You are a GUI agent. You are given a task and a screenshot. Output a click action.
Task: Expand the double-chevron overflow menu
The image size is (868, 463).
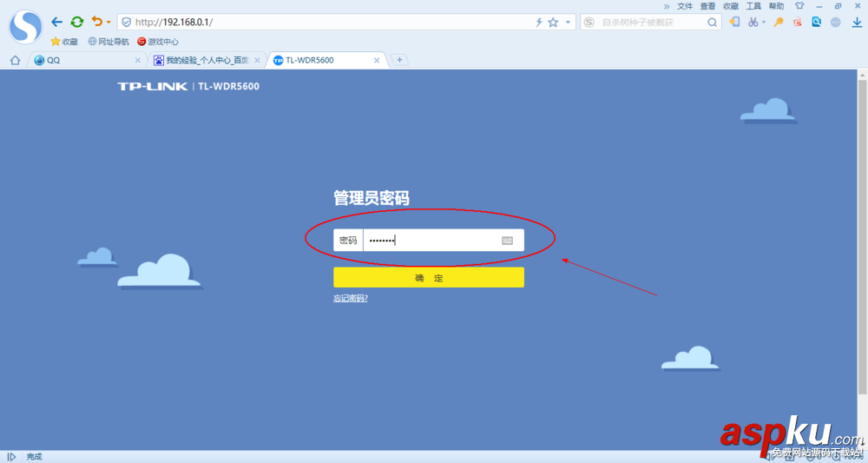point(667,6)
